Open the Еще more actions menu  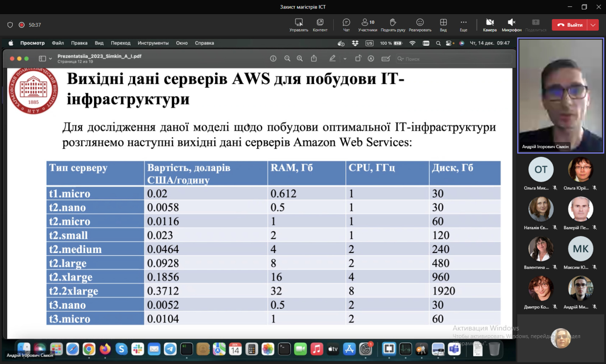(x=464, y=25)
